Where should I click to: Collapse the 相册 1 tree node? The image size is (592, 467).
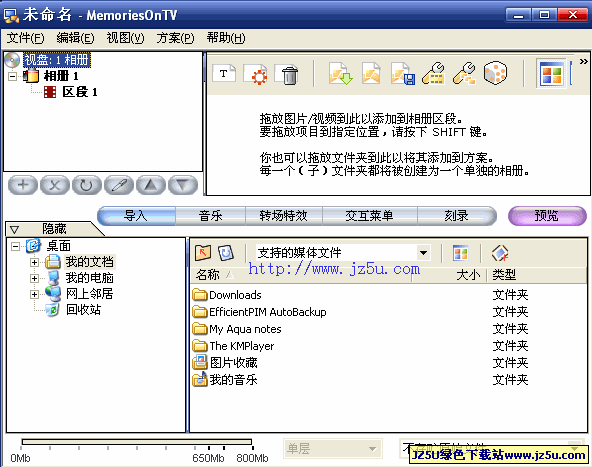(x=12, y=76)
